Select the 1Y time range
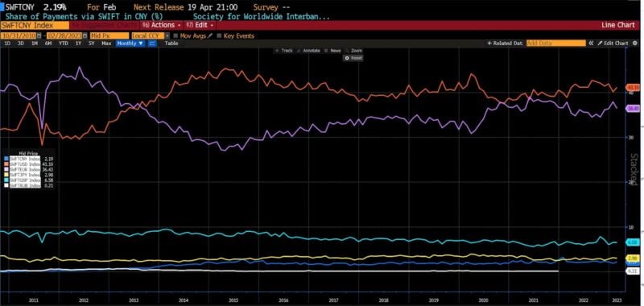 (x=78, y=43)
